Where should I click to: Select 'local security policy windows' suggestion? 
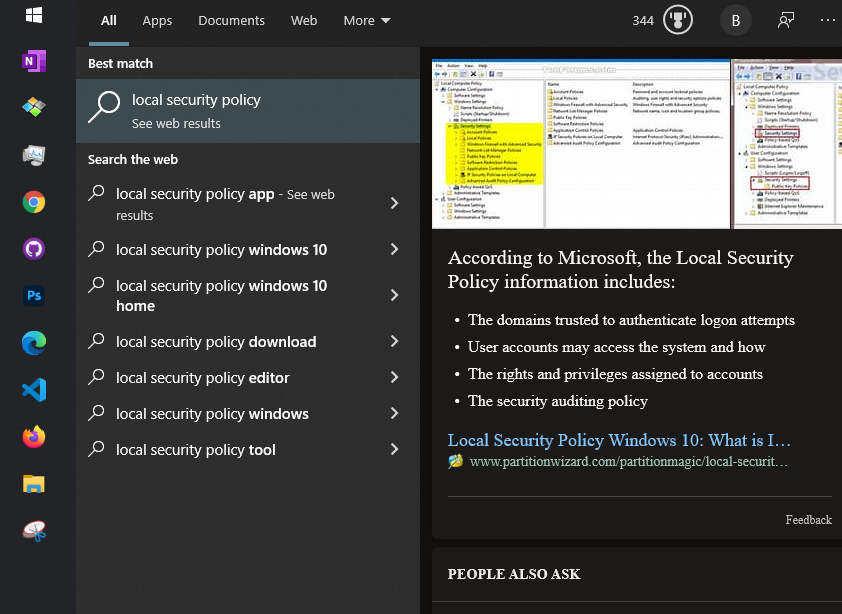point(248,414)
